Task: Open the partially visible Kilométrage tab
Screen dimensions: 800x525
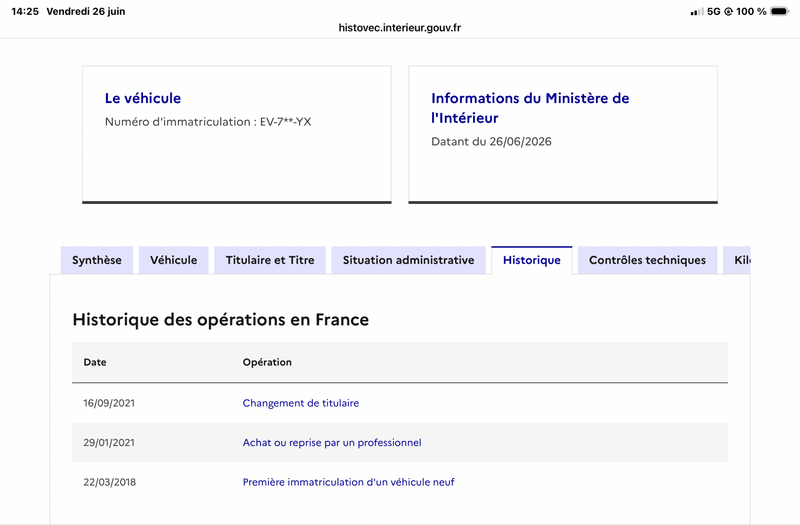Action: (737, 260)
